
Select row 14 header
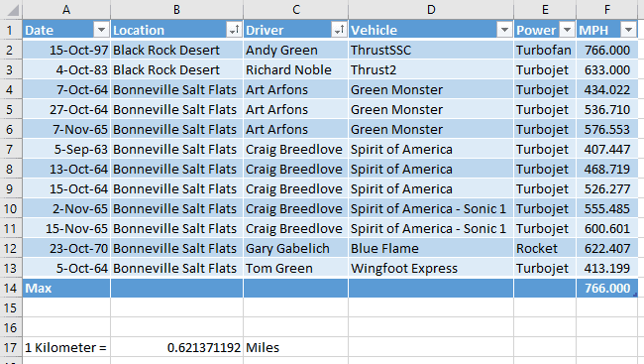pos(11,288)
